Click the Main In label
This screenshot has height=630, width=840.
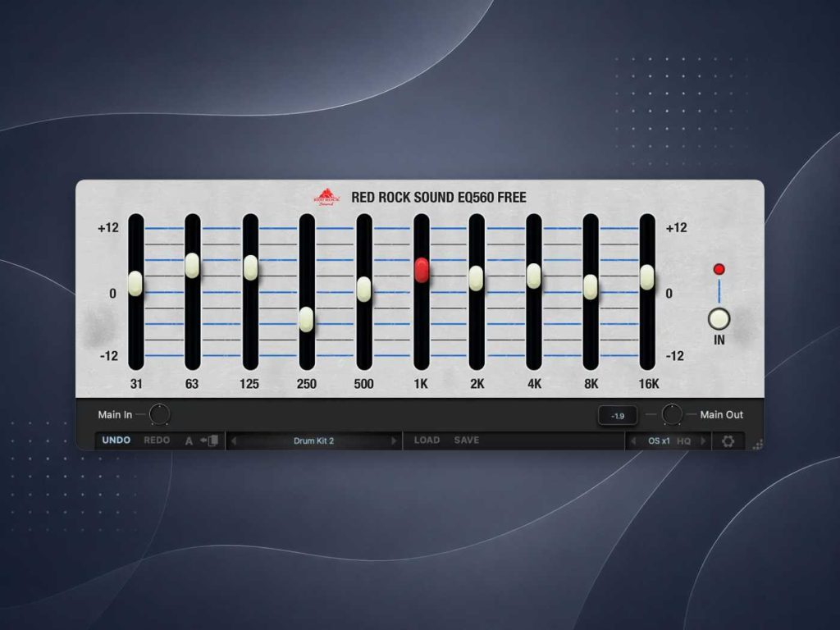pos(115,414)
